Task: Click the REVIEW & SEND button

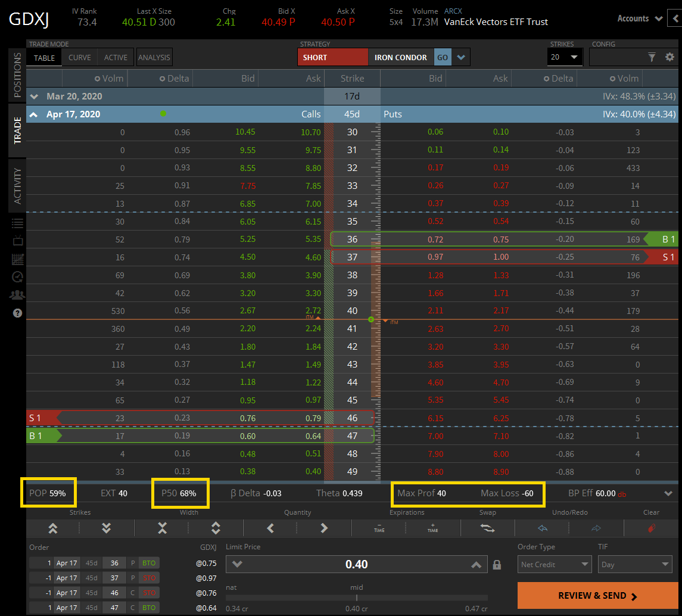Action: pos(597,596)
